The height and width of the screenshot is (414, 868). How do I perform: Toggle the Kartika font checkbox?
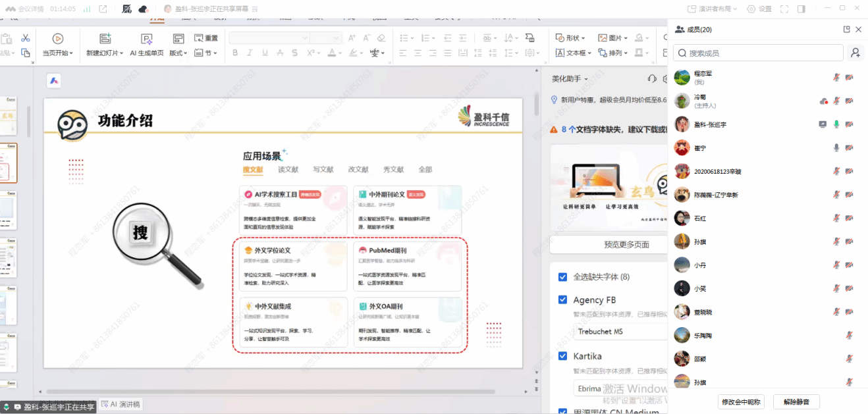click(x=562, y=356)
